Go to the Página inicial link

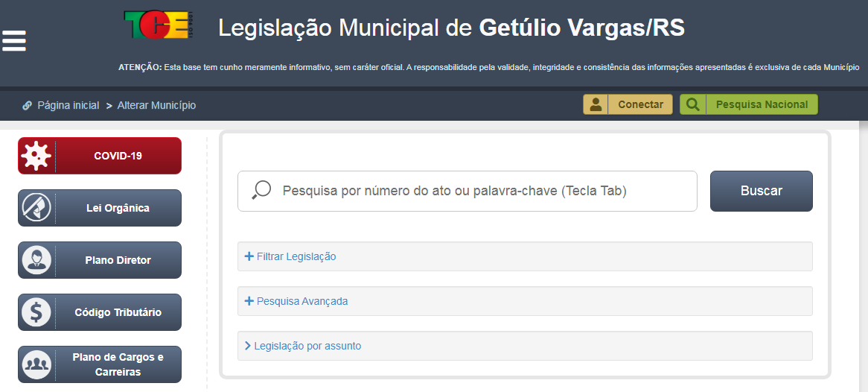tap(68, 106)
